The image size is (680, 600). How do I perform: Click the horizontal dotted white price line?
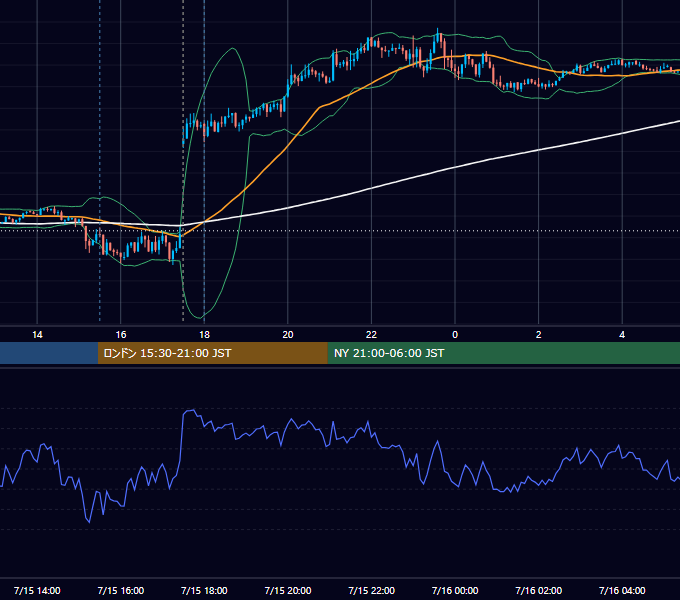340,231
